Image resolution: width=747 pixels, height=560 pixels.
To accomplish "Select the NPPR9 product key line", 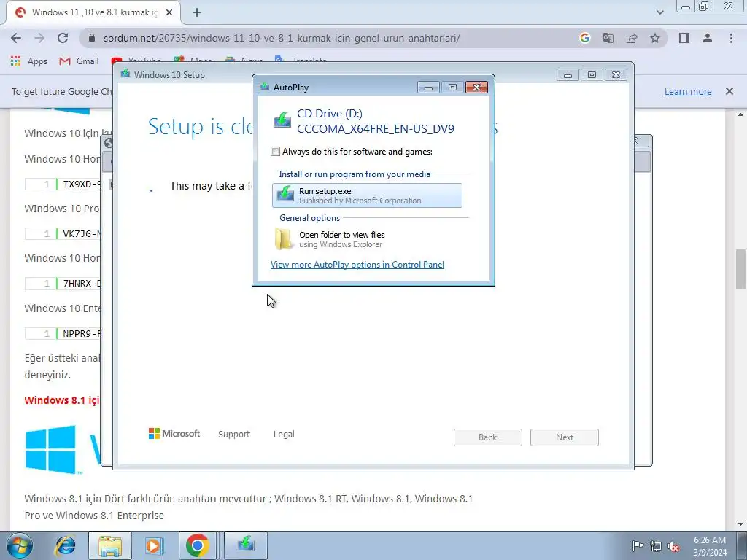I will [x=63, y=333].
